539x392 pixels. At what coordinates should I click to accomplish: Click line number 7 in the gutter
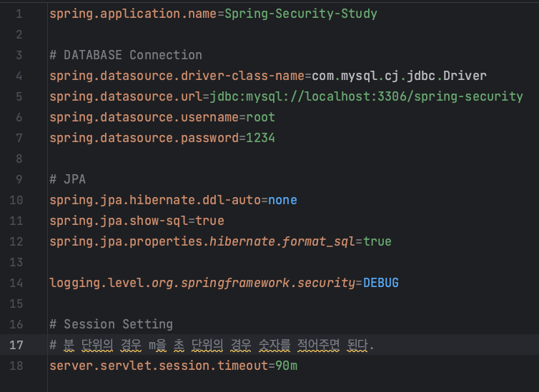pos(19,138)
